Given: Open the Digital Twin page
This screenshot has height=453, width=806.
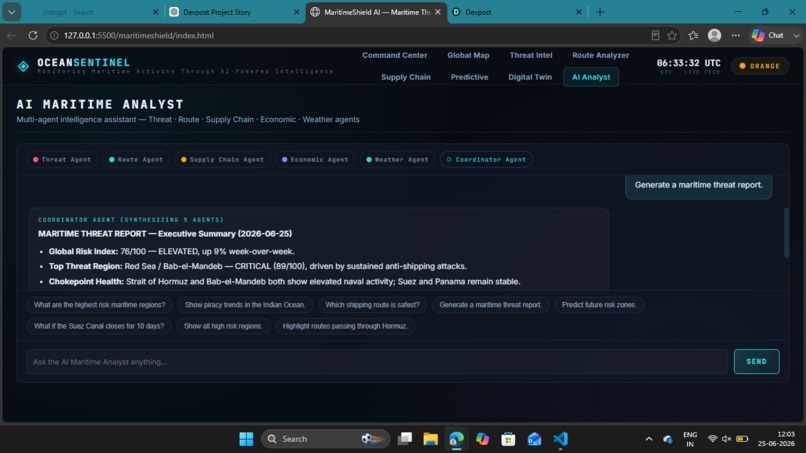Looking at the screenshot, I should click(x=530, y=77).
